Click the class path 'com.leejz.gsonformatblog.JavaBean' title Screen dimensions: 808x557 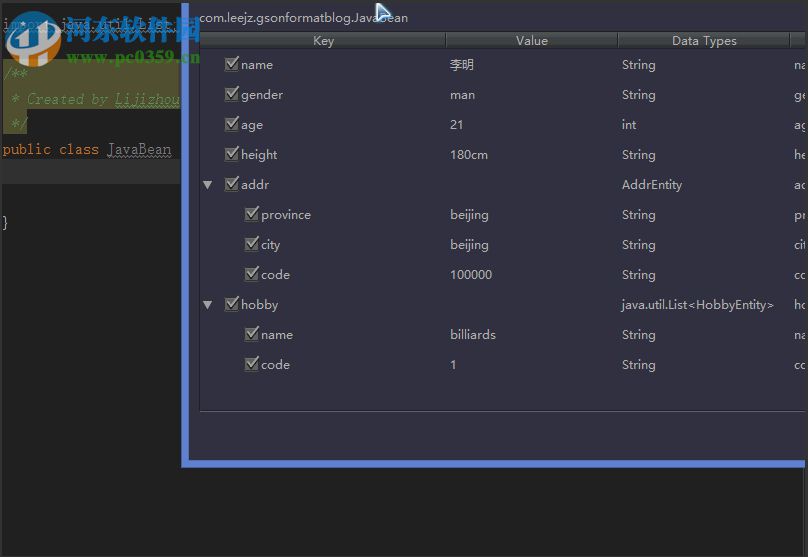(304, 18)
